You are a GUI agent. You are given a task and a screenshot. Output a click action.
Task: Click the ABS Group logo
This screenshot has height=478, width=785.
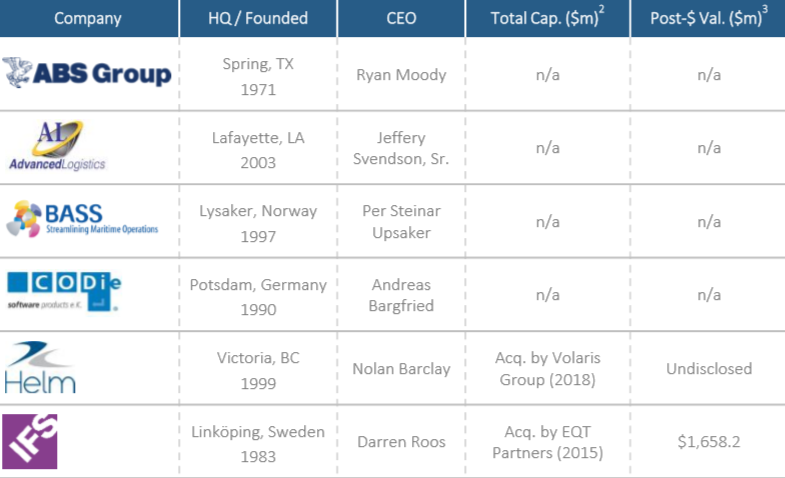click(88, 74)
